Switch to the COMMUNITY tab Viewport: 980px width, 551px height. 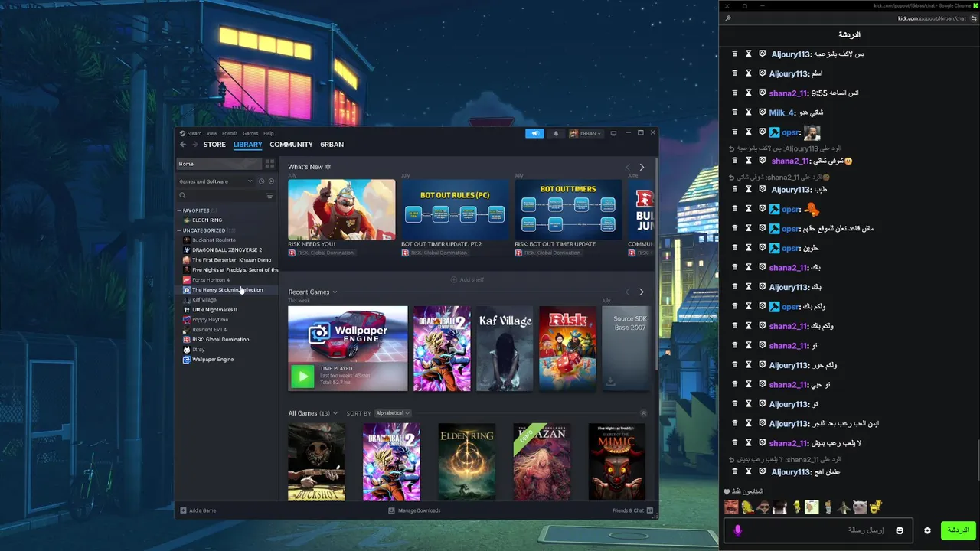pyautogui.click(x=291, y=145)
